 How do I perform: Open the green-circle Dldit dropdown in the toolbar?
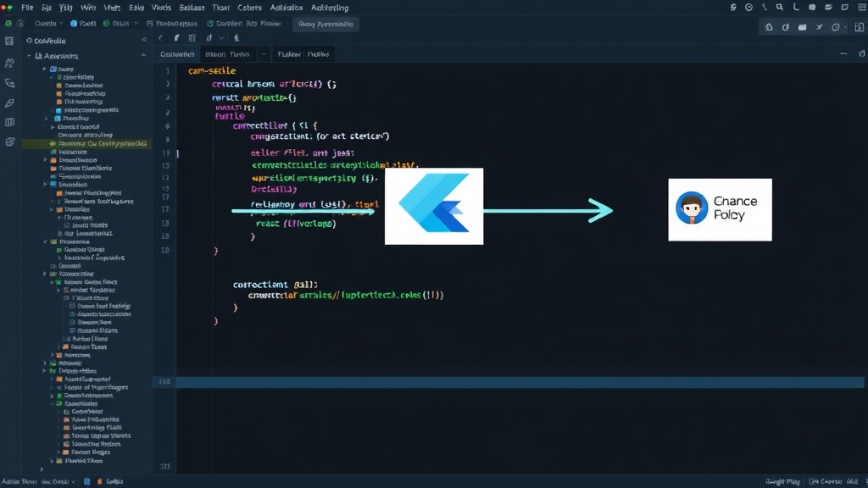(120, 24)
